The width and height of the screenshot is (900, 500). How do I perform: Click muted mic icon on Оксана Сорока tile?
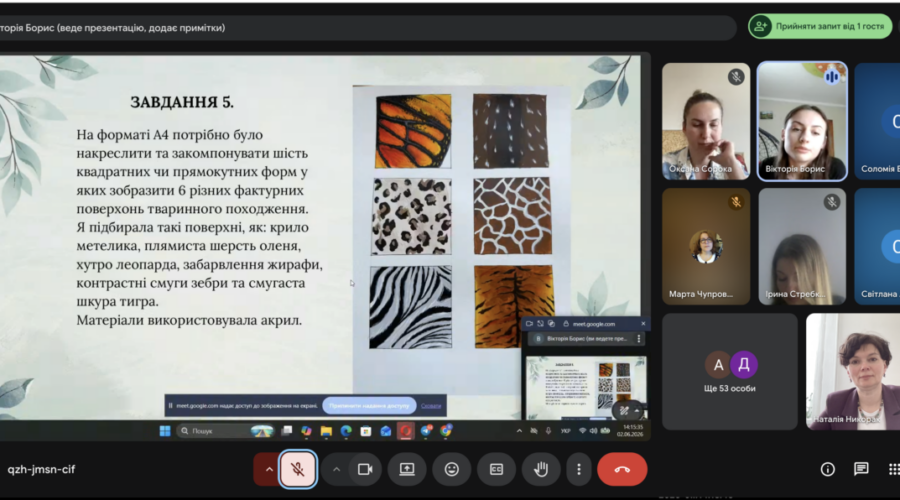click(x=736, y=77)
